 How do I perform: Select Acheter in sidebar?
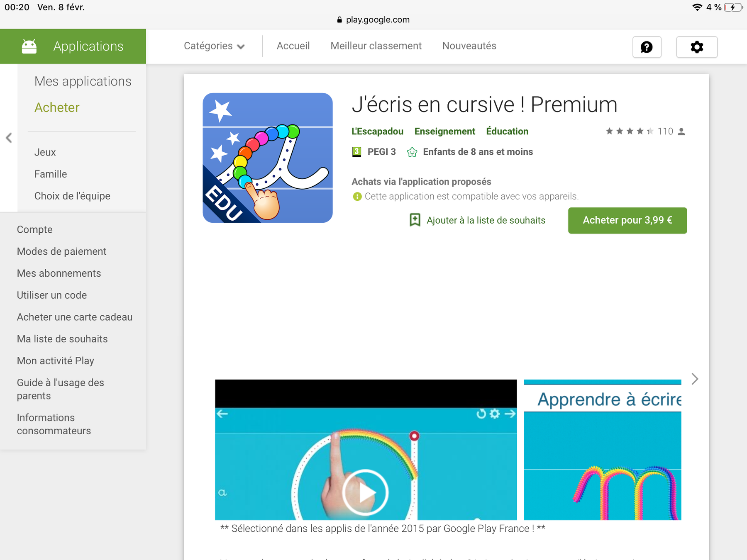pos(57,107)
